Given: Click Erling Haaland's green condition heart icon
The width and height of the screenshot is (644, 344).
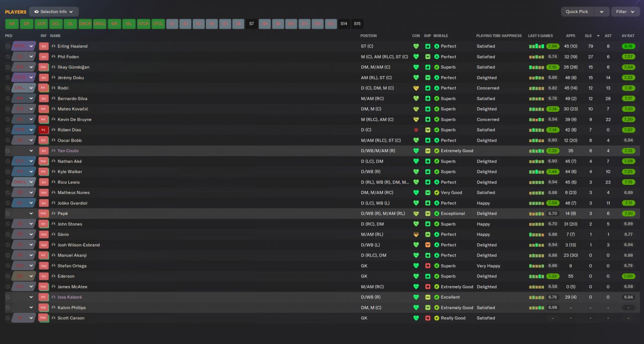Looking at the screenshot, I should (x=416, y=46).
